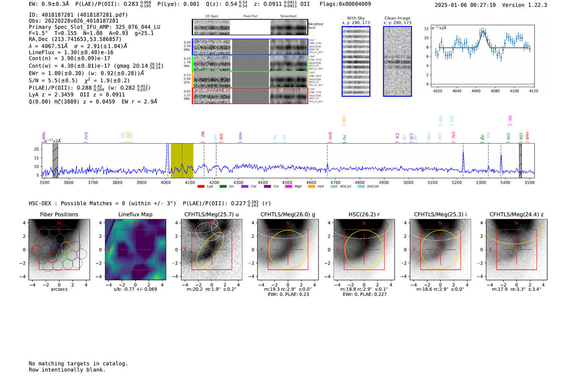
Task: Open the CFHTLS/Meg(26.0) g image
Action: click(x=288, y=250)
